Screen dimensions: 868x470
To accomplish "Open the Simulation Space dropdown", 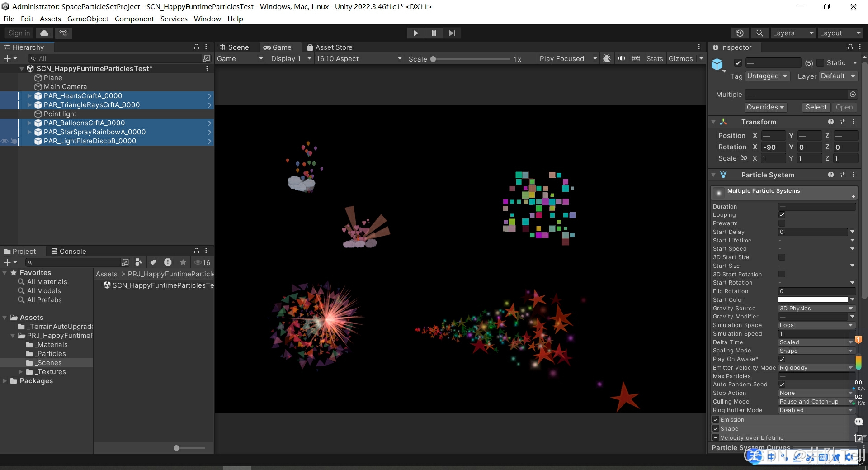I will tap(816, 325).
